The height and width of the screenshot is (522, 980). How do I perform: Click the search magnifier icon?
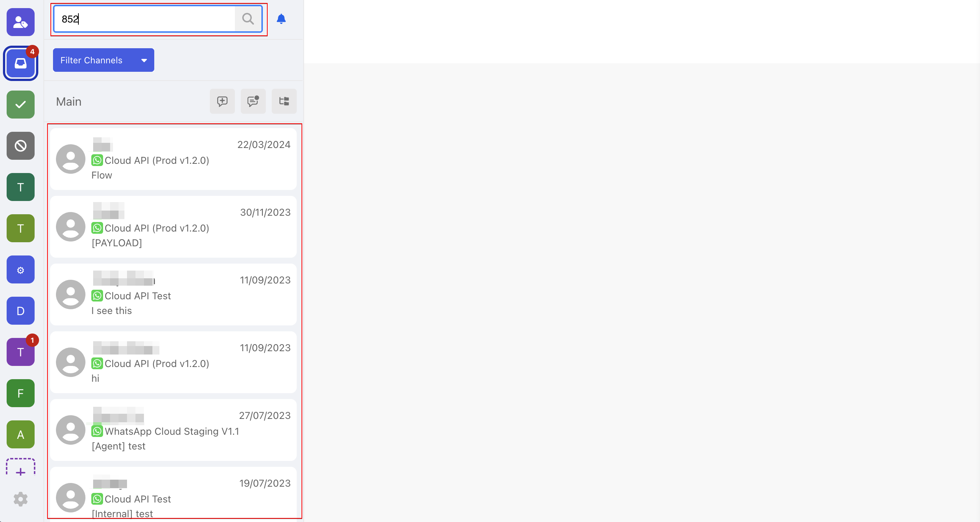(x=248, y=19)
